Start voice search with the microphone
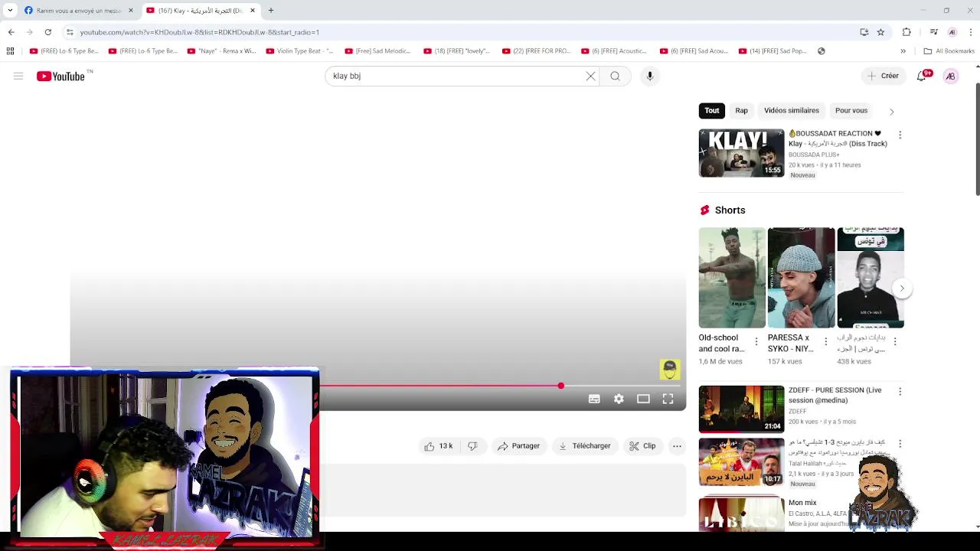The height and width of the screenshot is (551, 980). tap(650, 76)
